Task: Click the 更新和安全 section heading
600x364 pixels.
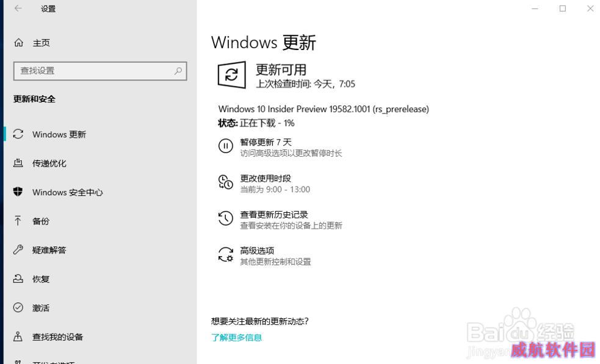Action: point(34,99)
